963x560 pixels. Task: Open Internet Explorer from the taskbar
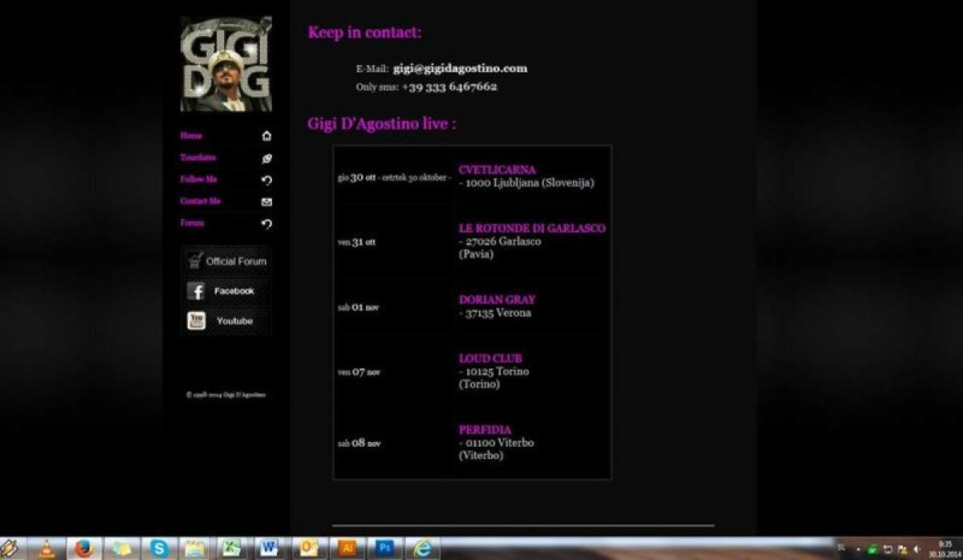click(x=423, y=549)
